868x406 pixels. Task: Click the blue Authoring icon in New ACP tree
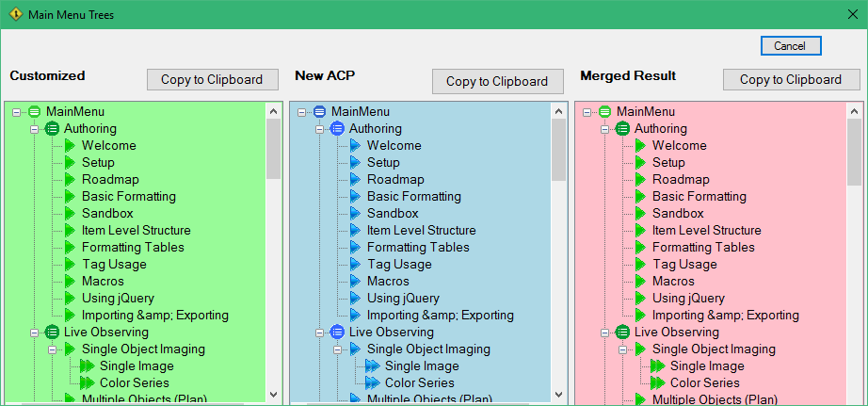coord(337,128)
